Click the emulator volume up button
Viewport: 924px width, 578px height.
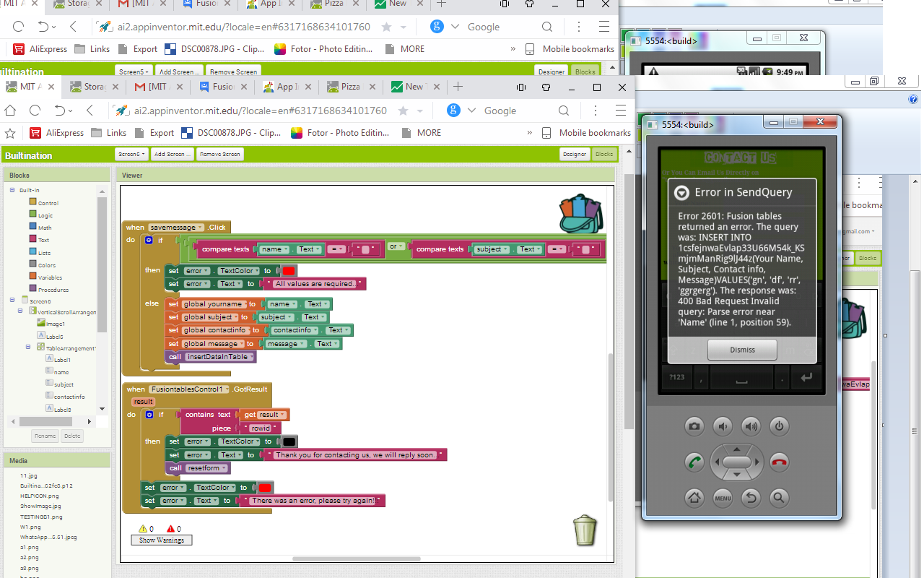[751, 426]
